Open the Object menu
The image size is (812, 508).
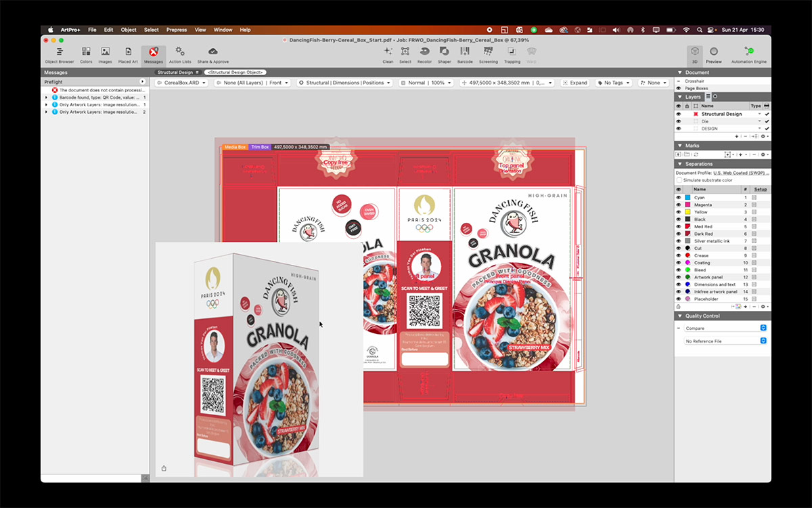(129, 30)
